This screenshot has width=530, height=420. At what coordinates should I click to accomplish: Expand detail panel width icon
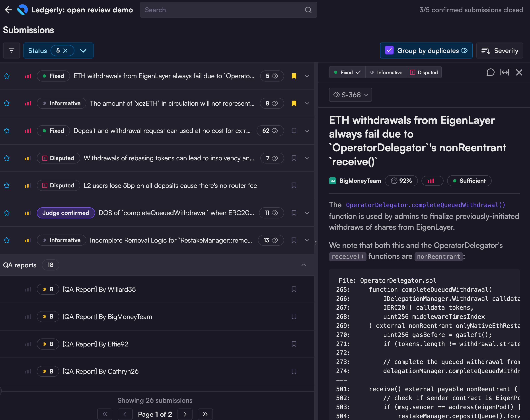coord(505,72)
